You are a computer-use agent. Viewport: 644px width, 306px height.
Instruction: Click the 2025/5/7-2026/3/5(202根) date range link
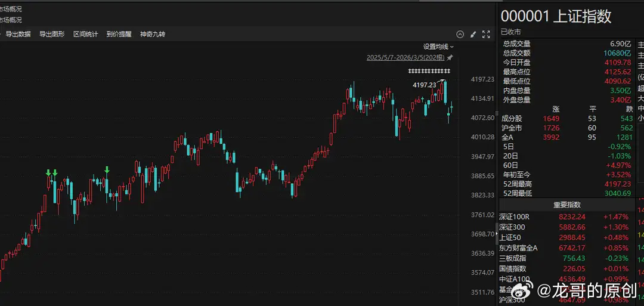406,57
